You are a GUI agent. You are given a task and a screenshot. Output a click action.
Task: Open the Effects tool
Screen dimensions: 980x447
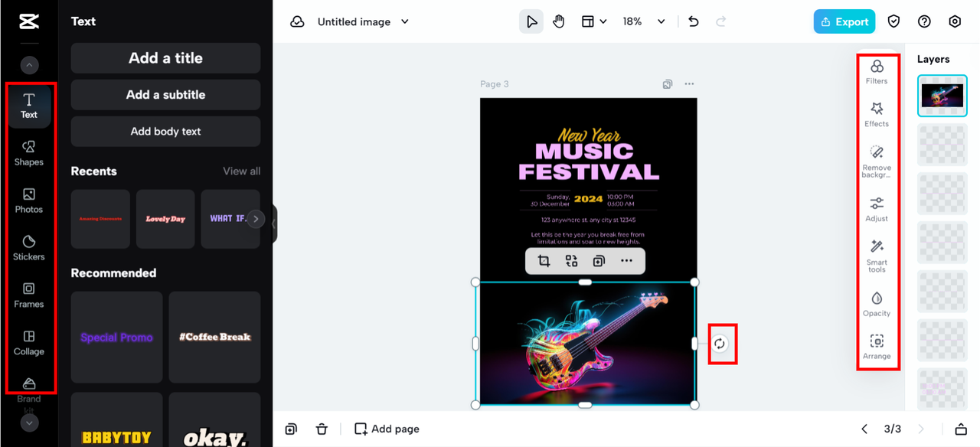point(877,114)
